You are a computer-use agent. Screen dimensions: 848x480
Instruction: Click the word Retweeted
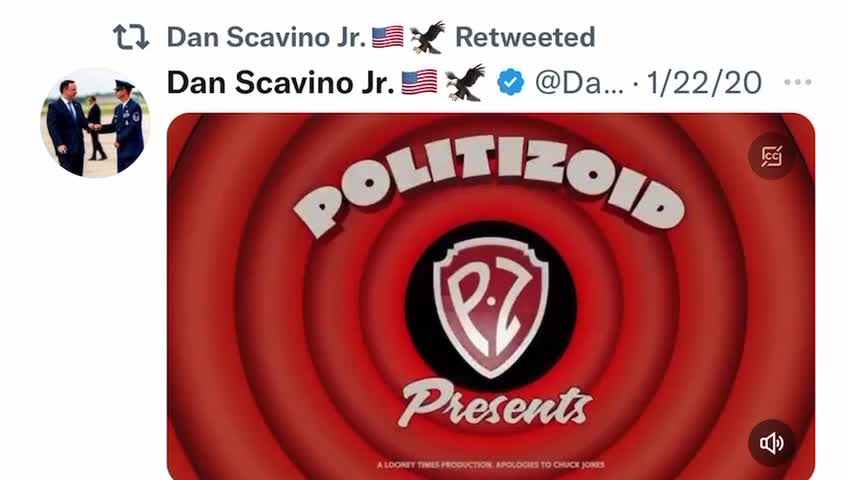525,37
